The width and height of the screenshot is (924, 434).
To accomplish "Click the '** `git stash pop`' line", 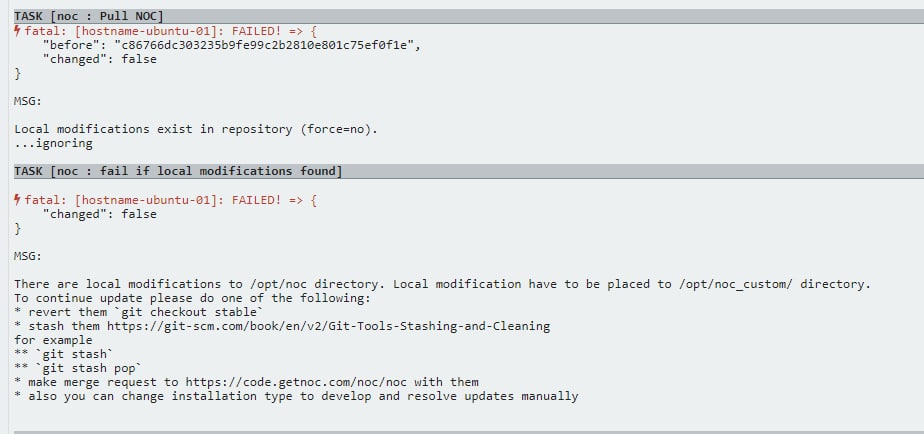I will click(78, 368).
